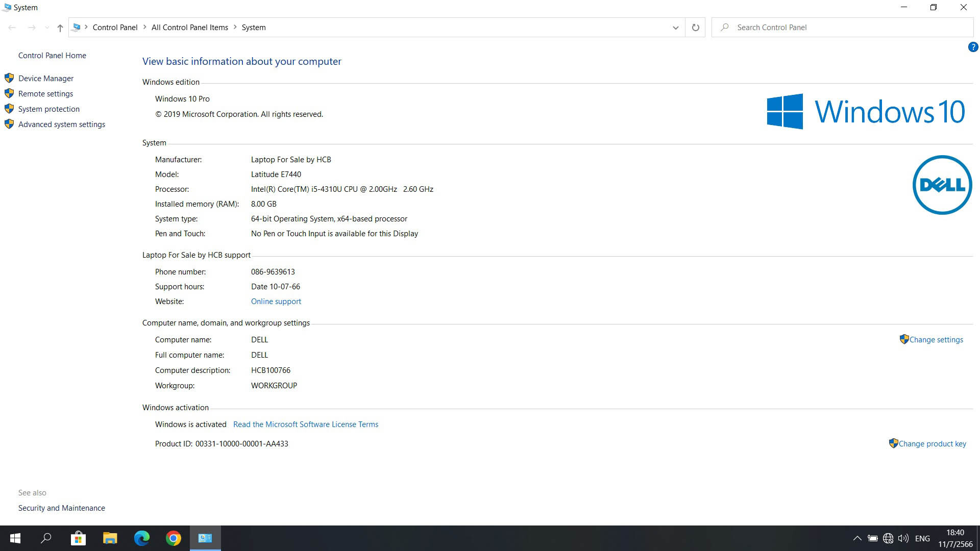Expand the address bar history dropdown
This screenshot has height=551, width=980.
[675, 28]
